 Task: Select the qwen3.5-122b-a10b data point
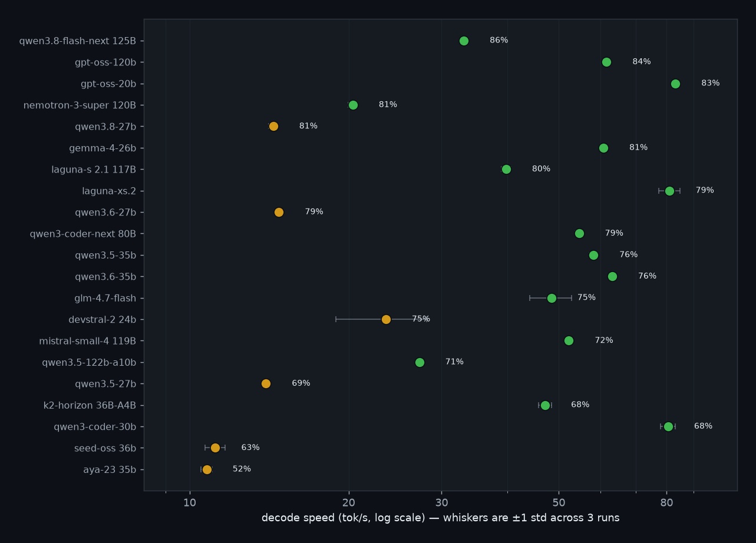pyautogui.click(x=420, y=362)
